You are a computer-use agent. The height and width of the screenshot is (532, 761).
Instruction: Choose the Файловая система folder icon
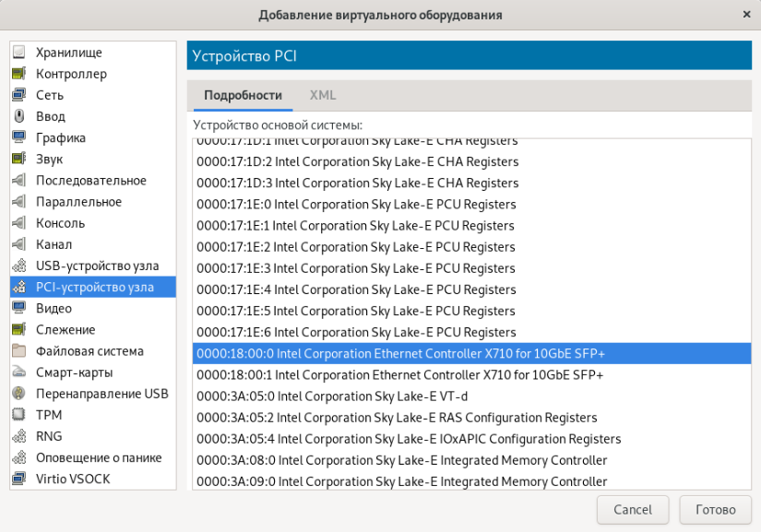(x=18, y=351)
